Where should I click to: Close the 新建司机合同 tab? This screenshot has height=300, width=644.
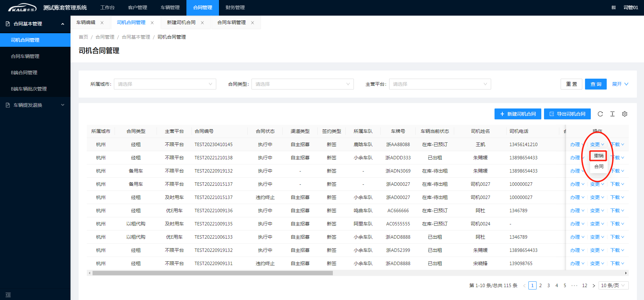[202, 23]
